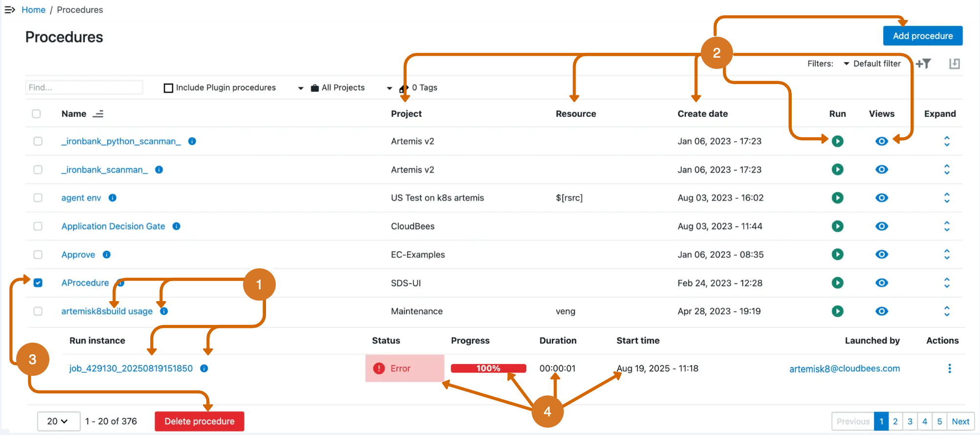Click info icon next to job_429130 run

pos(204,369)
